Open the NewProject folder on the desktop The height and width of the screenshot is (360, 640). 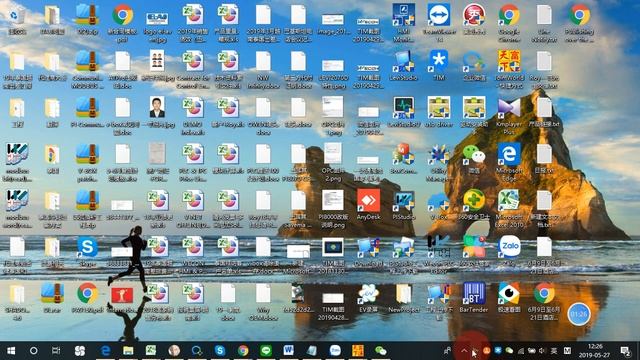pos(404,294)
